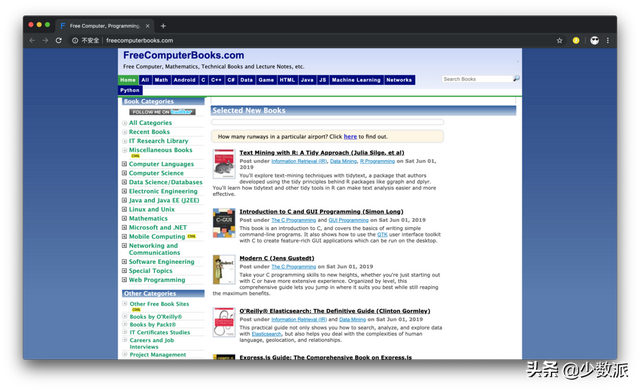
Task: Click the Follow me on Twitter badge
Action: [x=162, y=112]
